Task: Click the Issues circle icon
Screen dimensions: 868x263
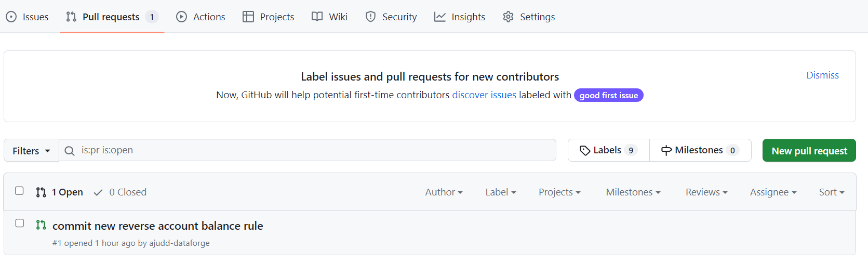Action: click(x=11, y=17)
